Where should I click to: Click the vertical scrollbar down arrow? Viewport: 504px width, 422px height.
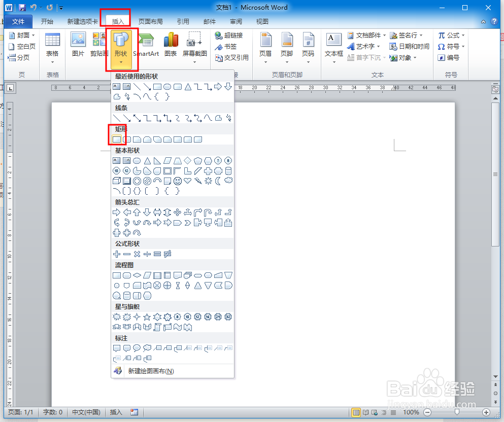coord(495,376)
